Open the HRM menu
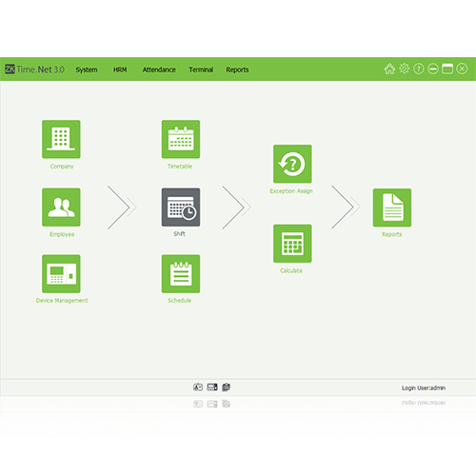 point(120,69)
